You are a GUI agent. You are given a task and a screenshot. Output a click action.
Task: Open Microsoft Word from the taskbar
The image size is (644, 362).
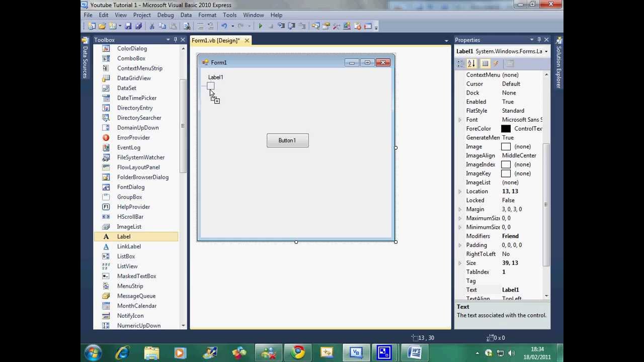pos(415,352)
